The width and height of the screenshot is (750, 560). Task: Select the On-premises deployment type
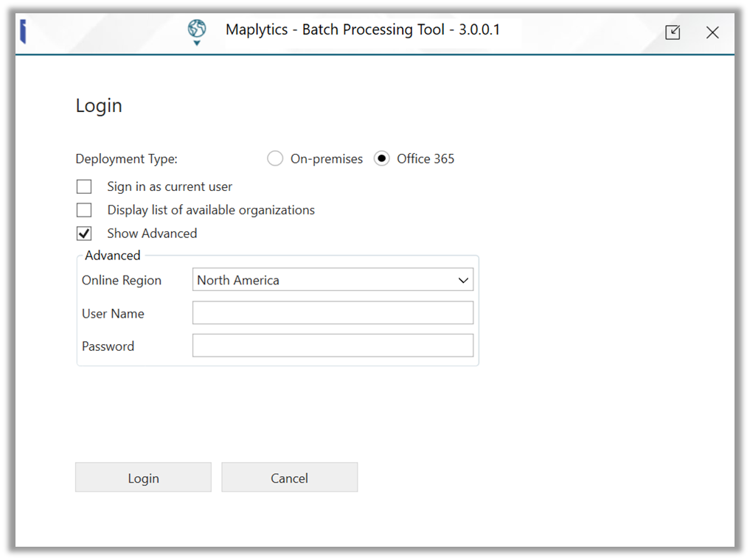pyautogui.click(x=275, y=158)
